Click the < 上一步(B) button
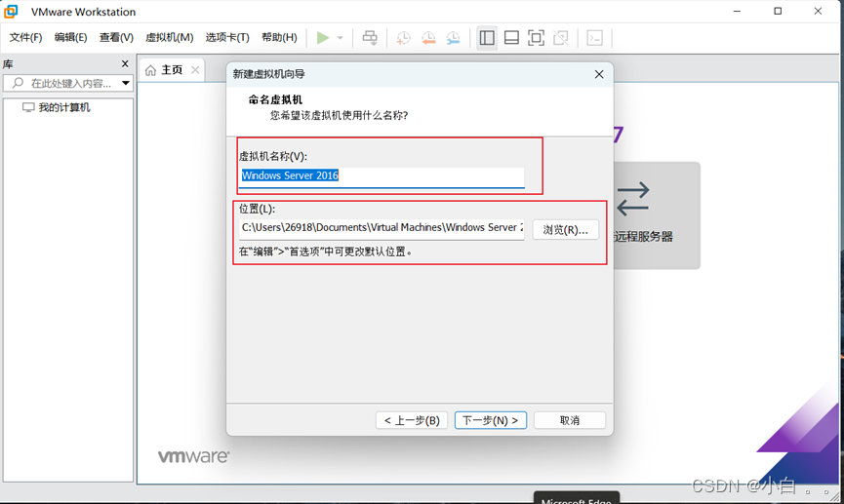The height and width of the screenshot is (504, 844). 412,420
